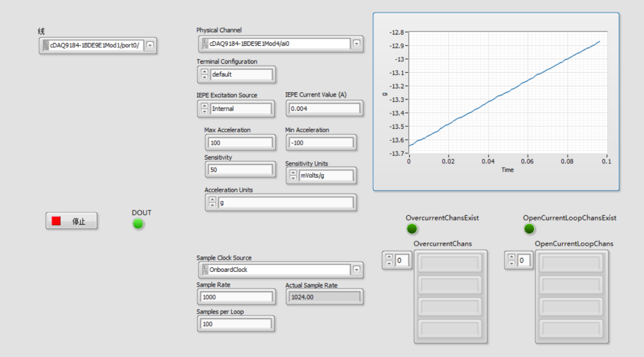Viewport: 644px width, 357px height.
Task: Click the 'mVolts/g' Sensitivity Units value
Action: click(326, 176)
